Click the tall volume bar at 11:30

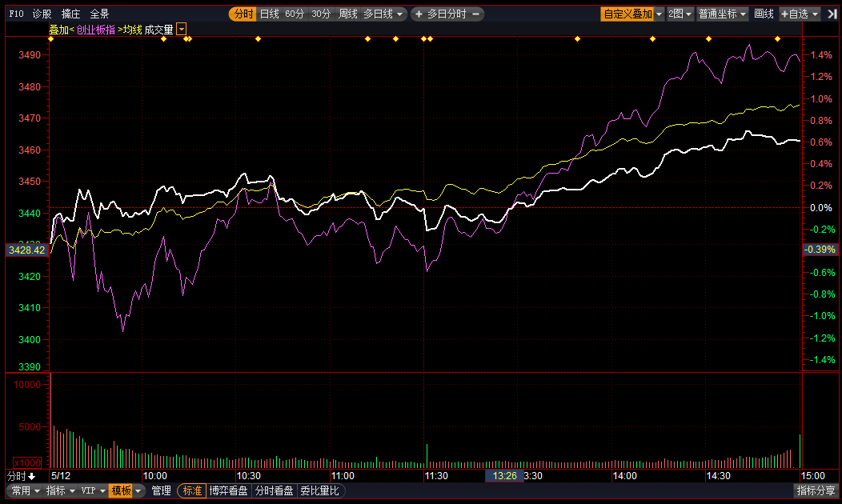coord(427,456)
